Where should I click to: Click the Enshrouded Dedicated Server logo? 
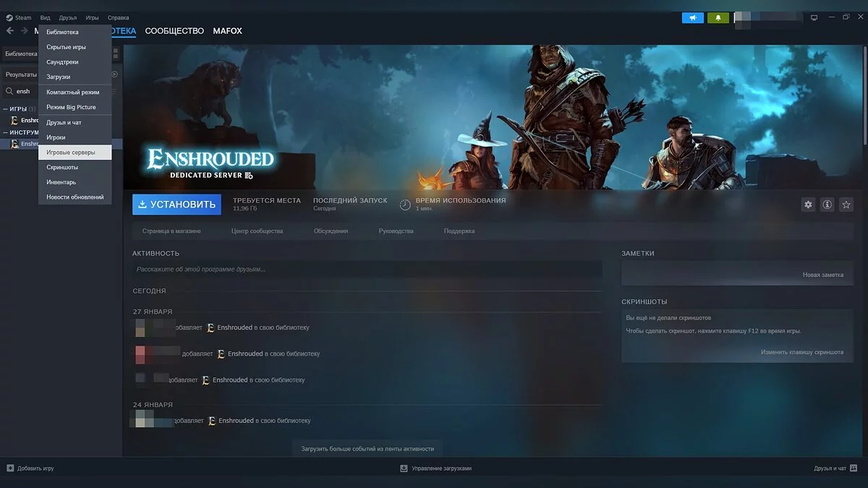(210, 163)
